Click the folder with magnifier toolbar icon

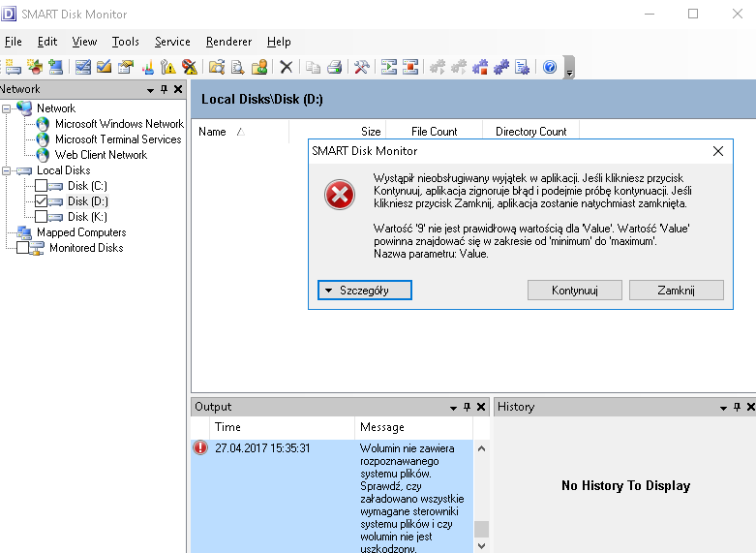tap(217, 67)
